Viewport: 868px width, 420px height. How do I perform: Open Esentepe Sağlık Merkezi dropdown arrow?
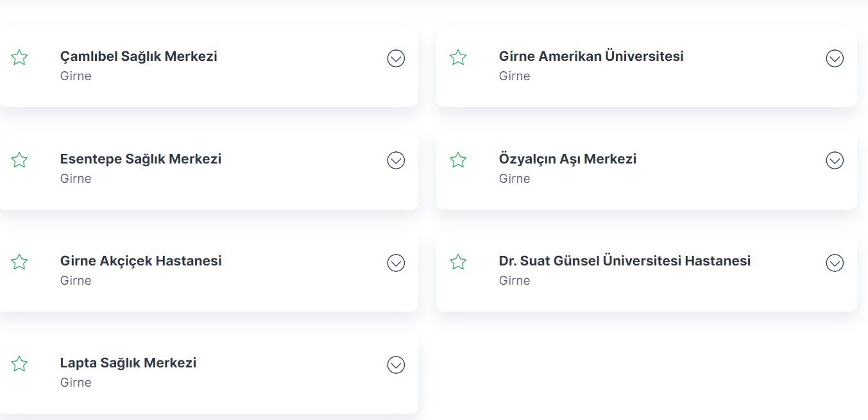396,160
